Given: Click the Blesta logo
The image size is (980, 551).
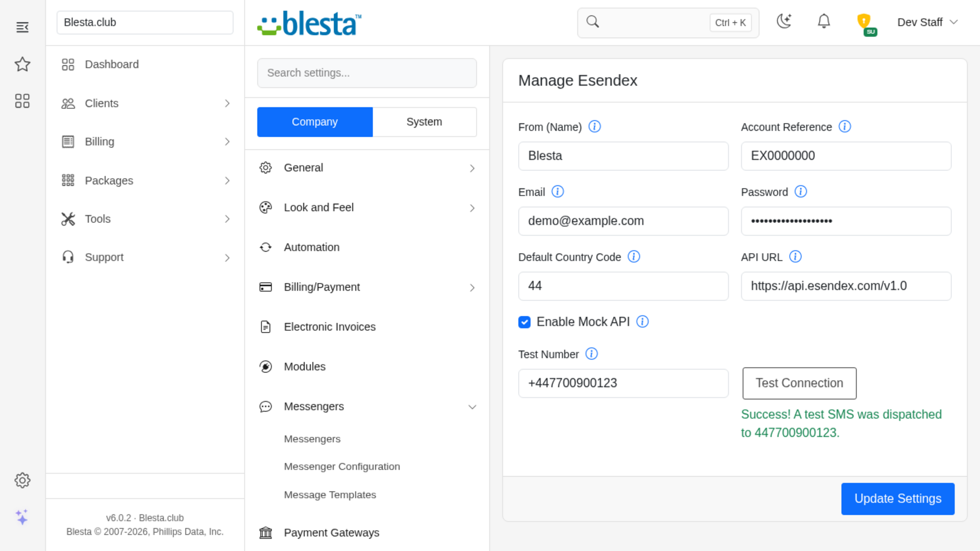Looking at the screenshot, I should coord(309,23).
